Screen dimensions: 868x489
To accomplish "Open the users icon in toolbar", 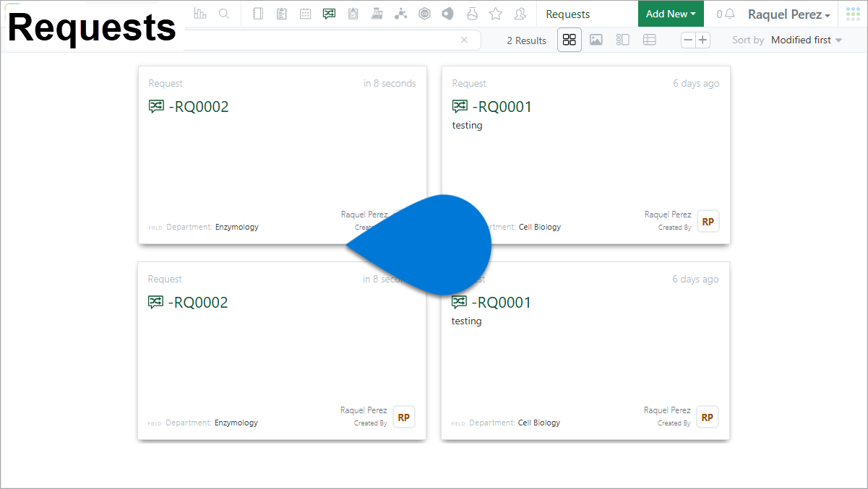I will click(x=520, y=14).
